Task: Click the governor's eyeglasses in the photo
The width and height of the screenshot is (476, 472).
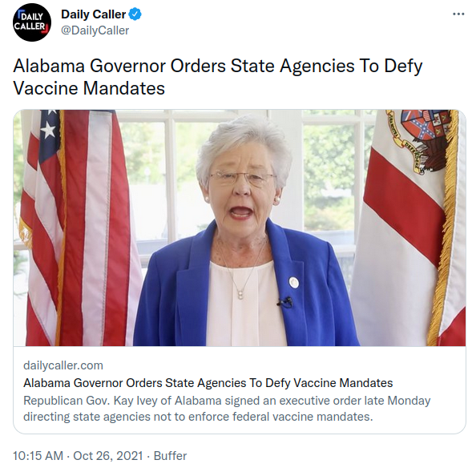Action: coord(242,178)
